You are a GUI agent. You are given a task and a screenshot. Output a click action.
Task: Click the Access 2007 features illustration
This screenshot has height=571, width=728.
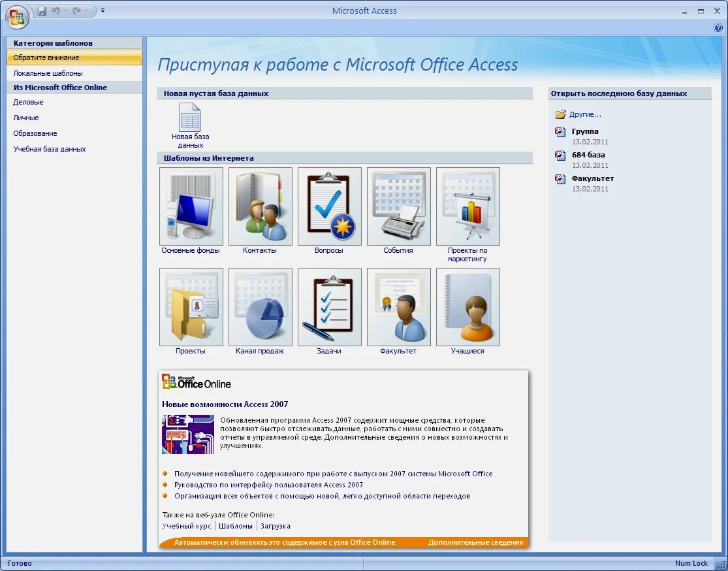pyautogui.click(x=188, y=434)
